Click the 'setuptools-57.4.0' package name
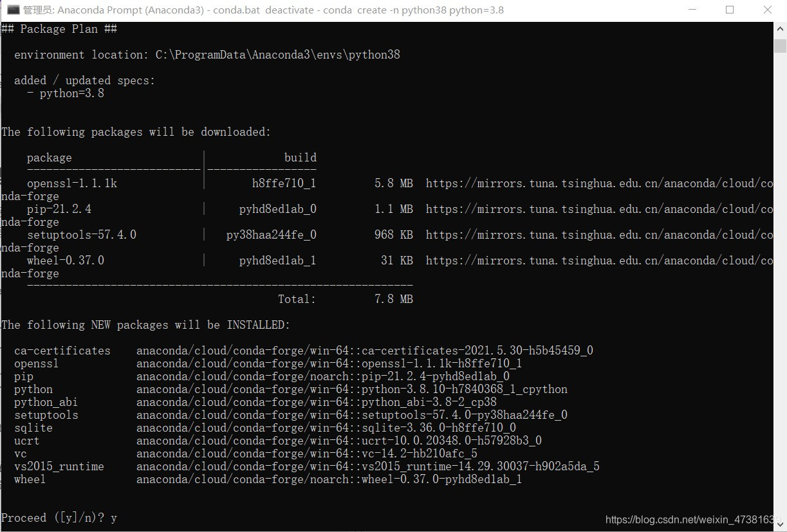This screenshot has width=787, height=532. click(82, 235)
